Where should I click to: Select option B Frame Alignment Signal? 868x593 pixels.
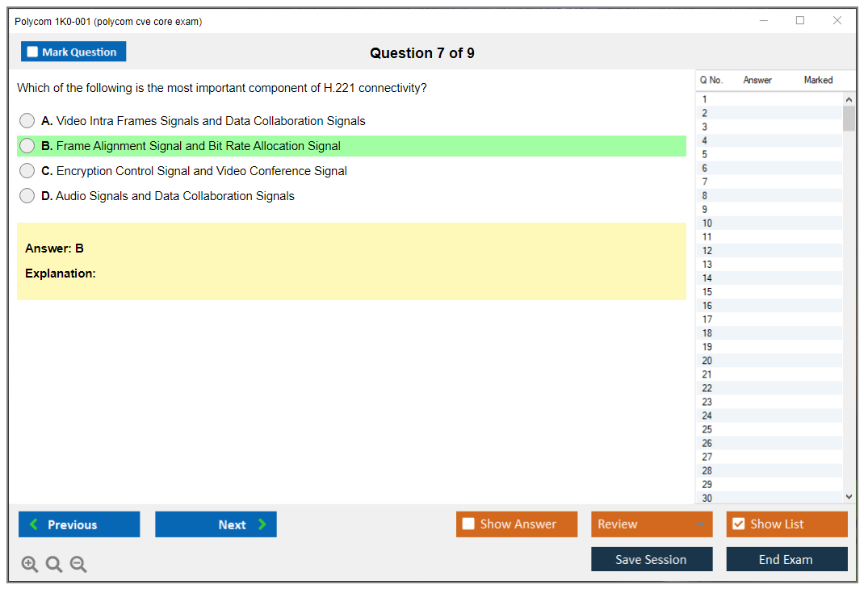(x=27, y=146)
